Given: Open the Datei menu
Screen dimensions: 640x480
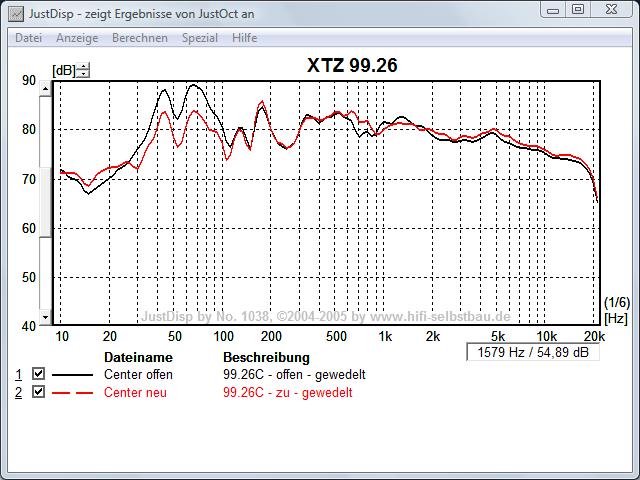Looking at the screenshot, I should coord(28,38).
